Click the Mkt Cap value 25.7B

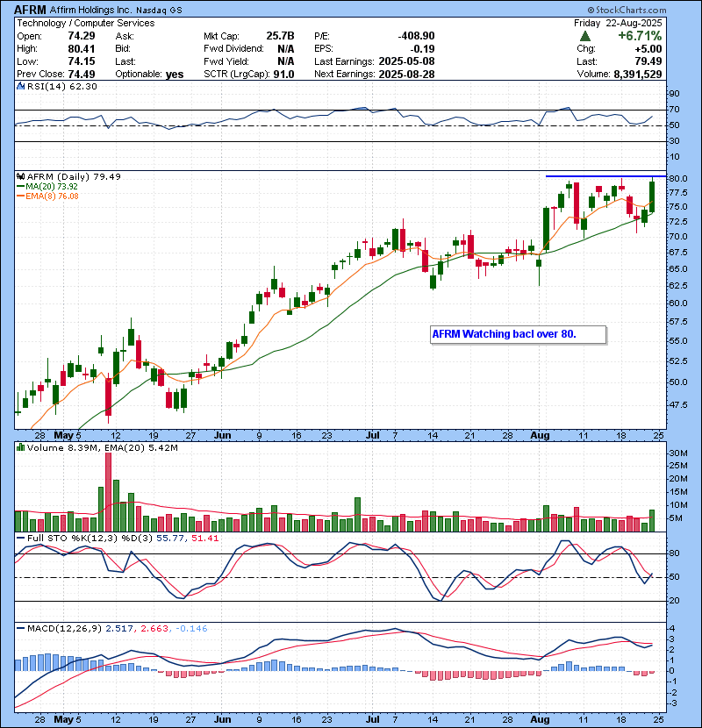pyautogui.click(x=280, y=36)
